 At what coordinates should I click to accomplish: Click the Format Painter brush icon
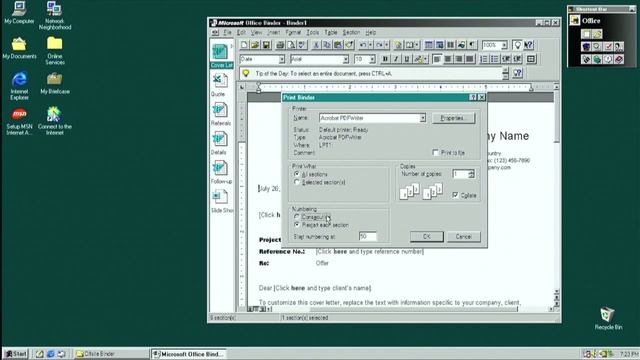coord(349,45)
